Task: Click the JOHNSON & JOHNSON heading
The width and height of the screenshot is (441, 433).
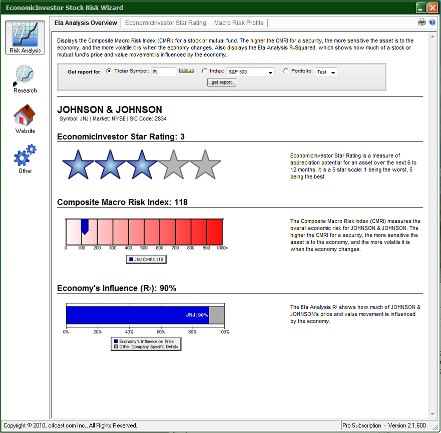Action: 110,109
